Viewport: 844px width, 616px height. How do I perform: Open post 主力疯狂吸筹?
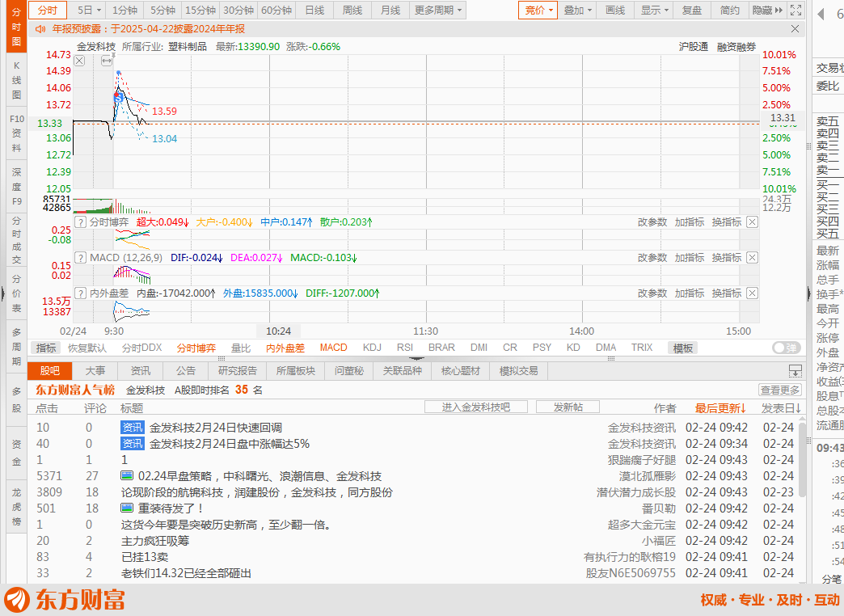click(x=155, y=541)
